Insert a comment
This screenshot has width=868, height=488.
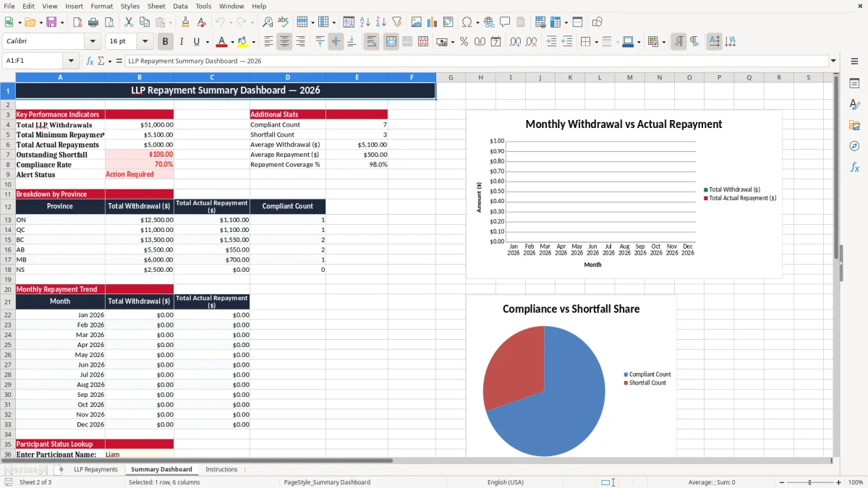(505, 22)
